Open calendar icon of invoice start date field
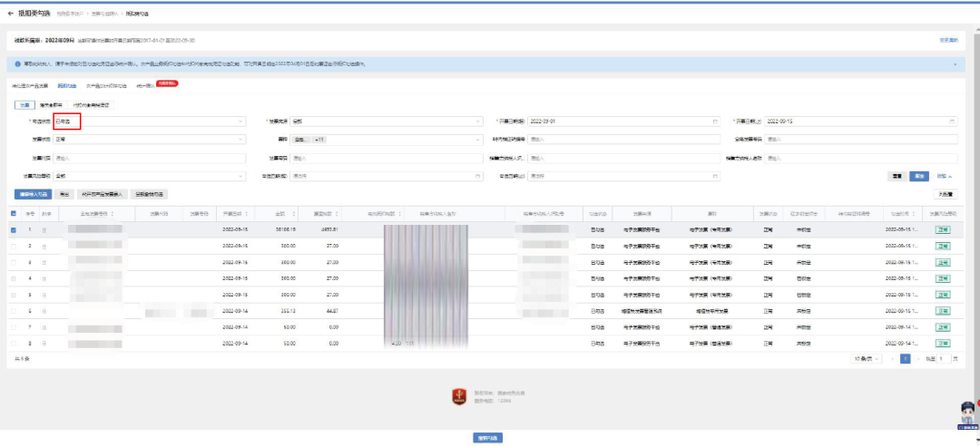Viewport: 980px width, 447px height. [x=714, y=121]
